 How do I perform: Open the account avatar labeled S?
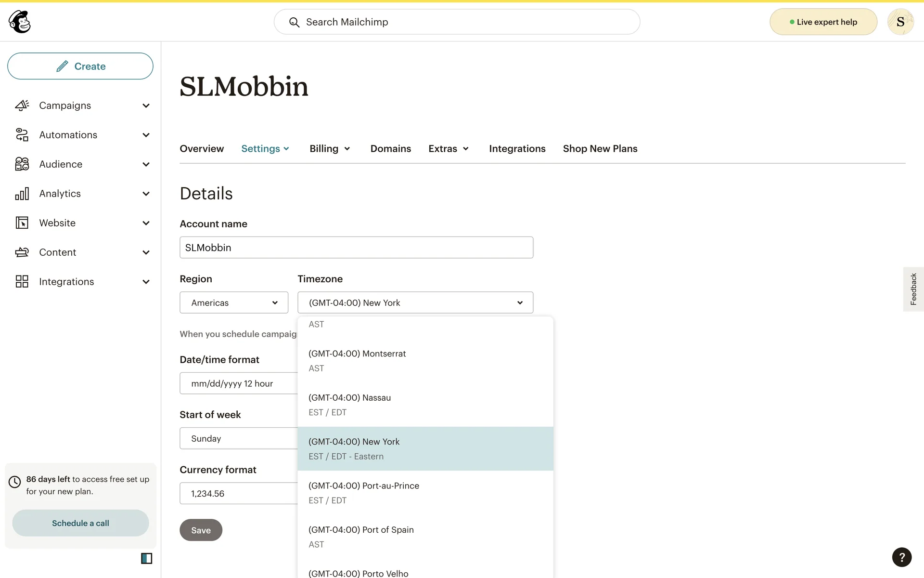pos(900,22)
